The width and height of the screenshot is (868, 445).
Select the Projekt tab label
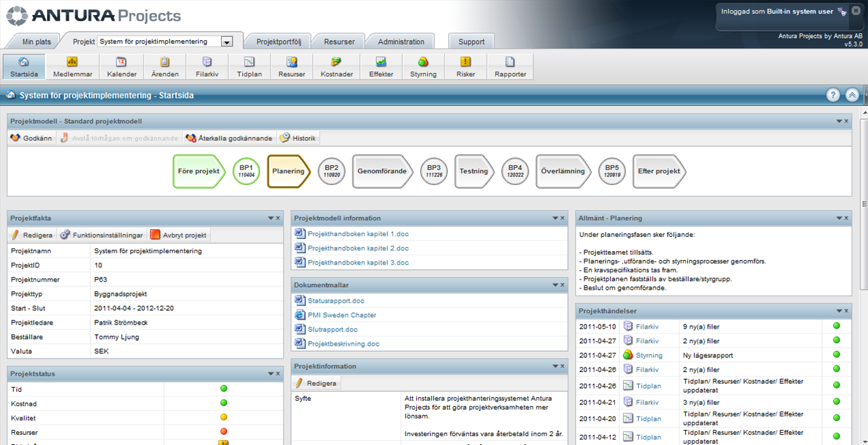(84, 42)
